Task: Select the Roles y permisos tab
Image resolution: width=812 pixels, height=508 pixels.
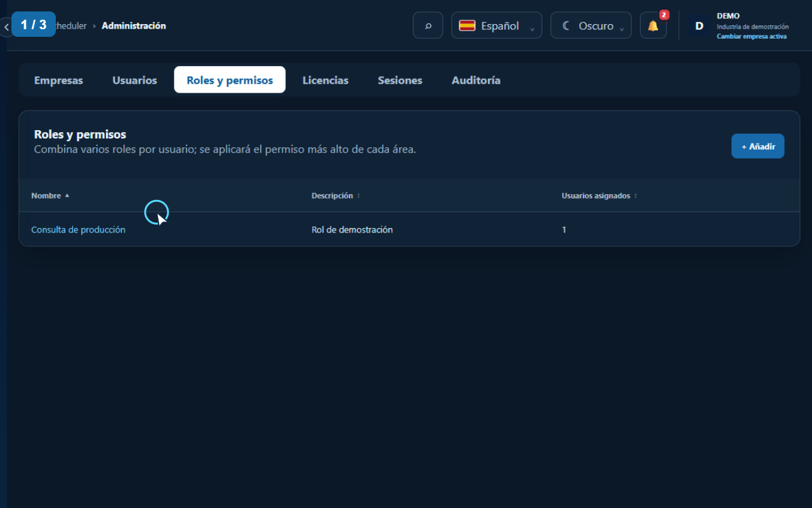Action: [230, 80]
